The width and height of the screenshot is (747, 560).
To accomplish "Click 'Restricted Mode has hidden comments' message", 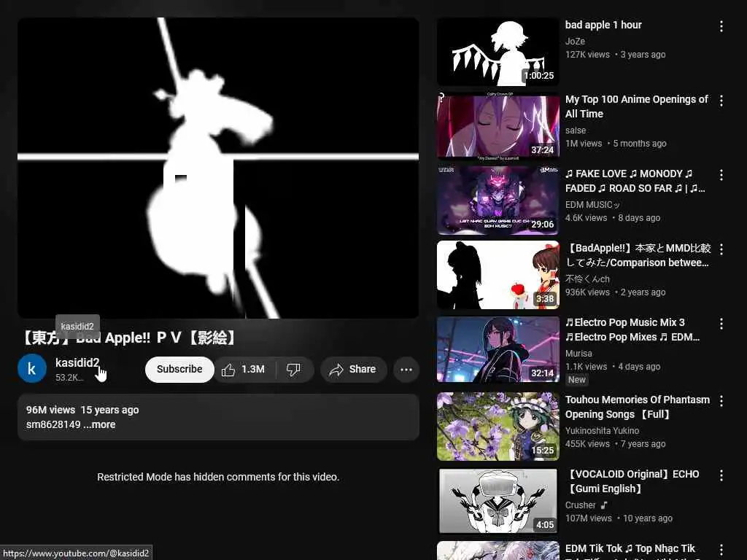I will 218,477.
